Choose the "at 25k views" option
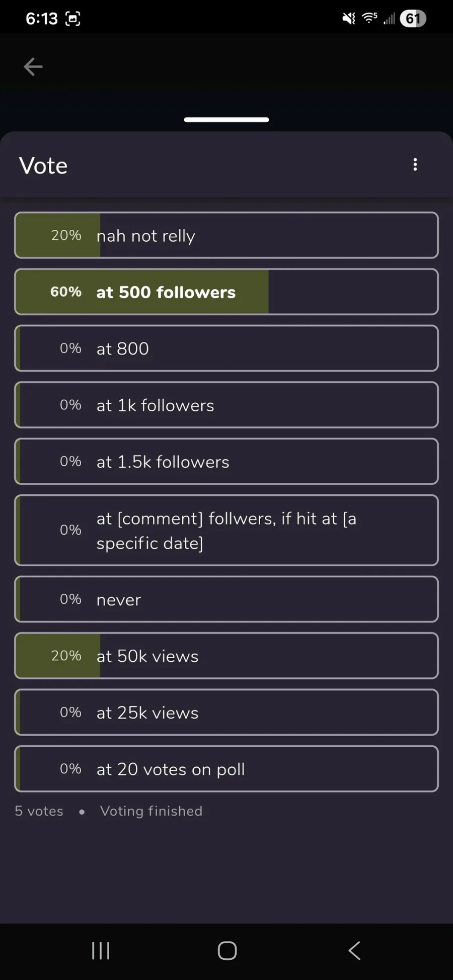Screen dimensions: 453x980 [x=226, y=712]
